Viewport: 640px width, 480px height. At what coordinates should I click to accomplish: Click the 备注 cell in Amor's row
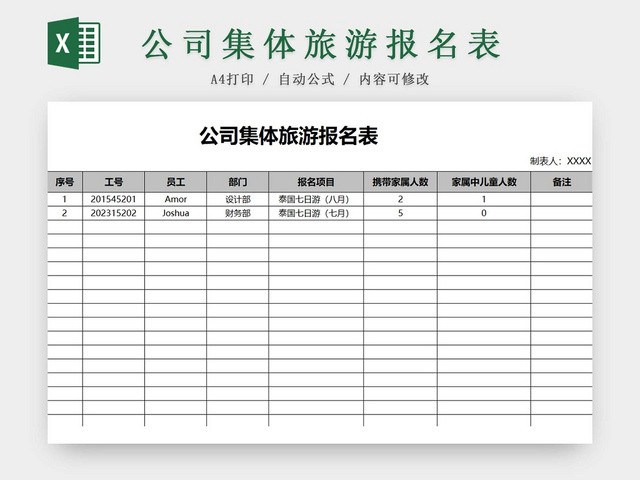tap(562, 200)
